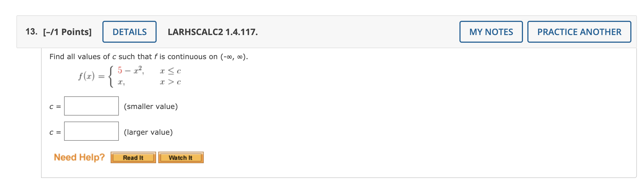Viewport: 644px width, 190px height.
Task: Click the gray problem header bar
Action: (x=329, y=32)
